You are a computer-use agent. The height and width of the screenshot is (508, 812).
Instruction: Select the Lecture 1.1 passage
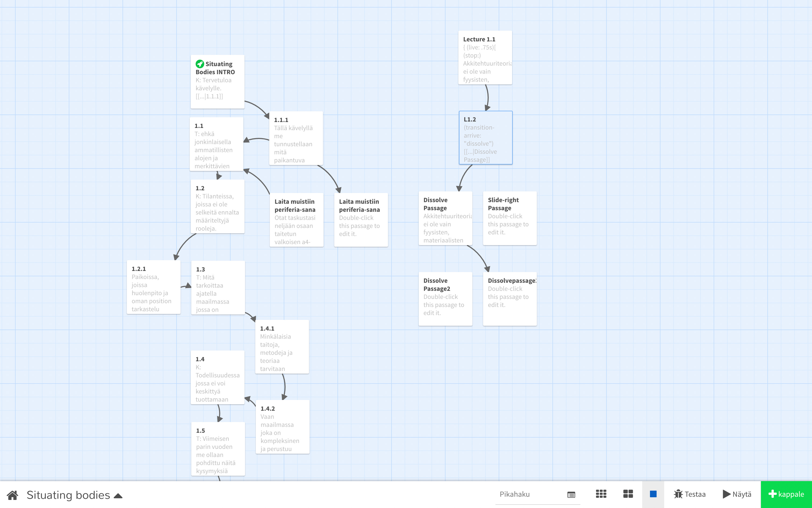pyautogui.click(x=485, y=58)
